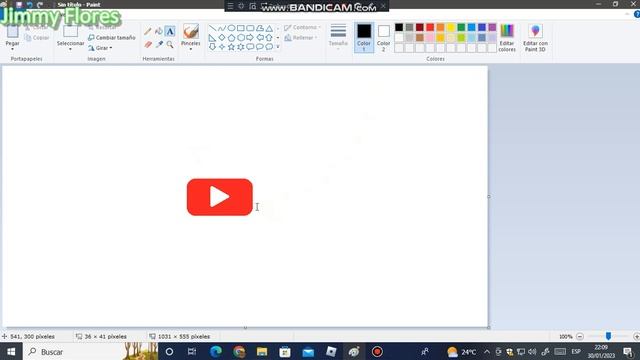Screen dimensions: 640x360
Task: Choose the left arrow shape
Action: (260, 38)
